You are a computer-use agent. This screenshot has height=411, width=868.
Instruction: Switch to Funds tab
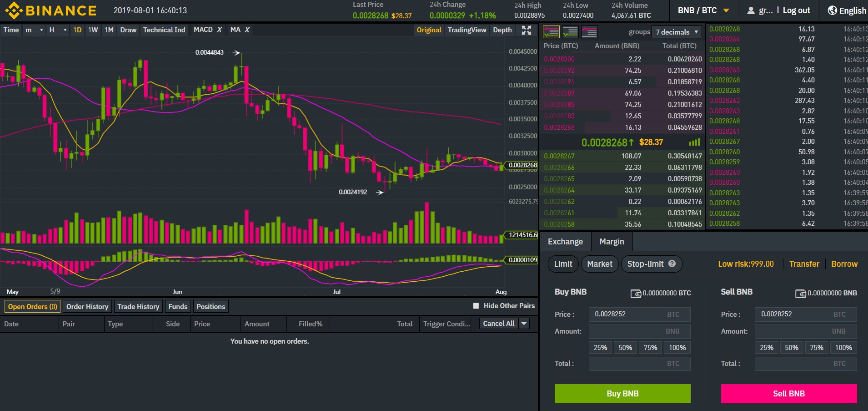(x=178, y=307)
